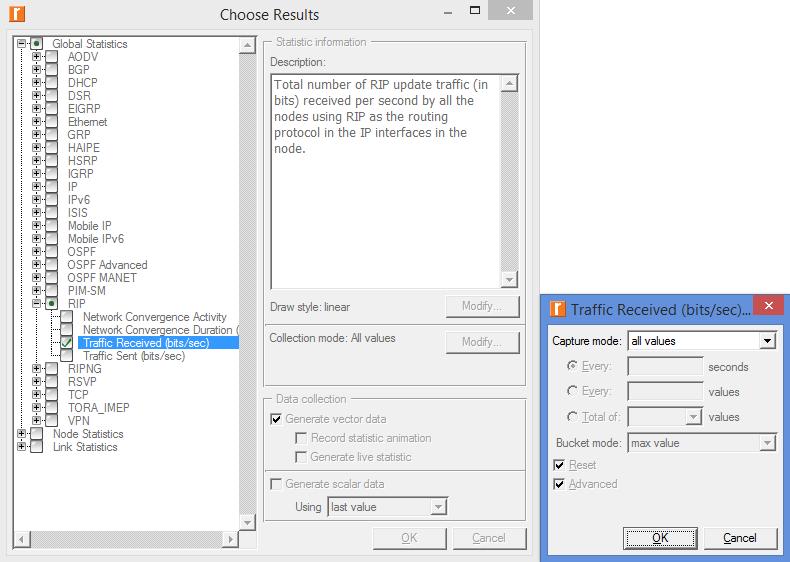The height and width of the screenshot is (562, 790).
Task: Expand the IPv6 tree node
Action: pos(36,200)
